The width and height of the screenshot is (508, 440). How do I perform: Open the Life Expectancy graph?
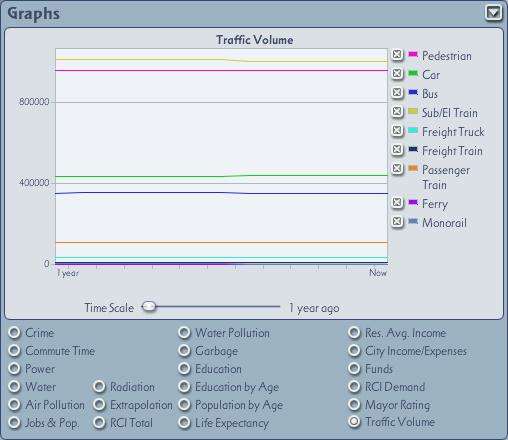[x=184, y=423]
